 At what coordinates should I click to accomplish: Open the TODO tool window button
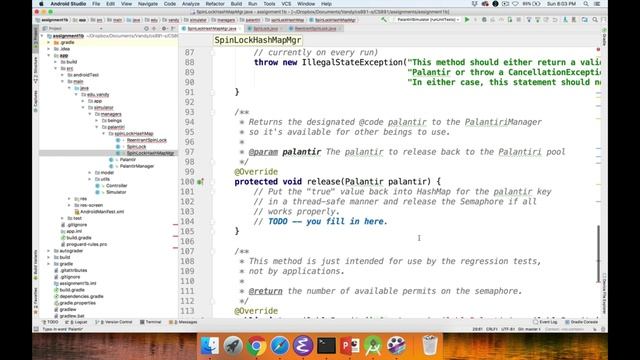tap(51, 322)
